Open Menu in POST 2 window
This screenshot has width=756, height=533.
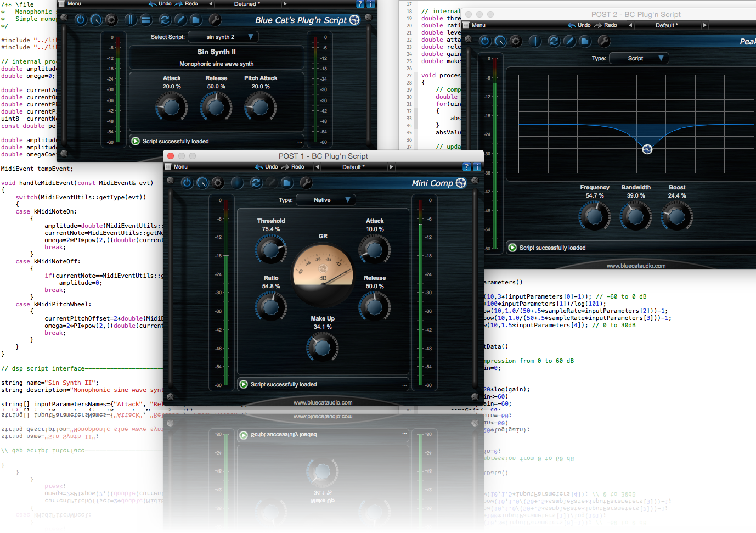475,25
